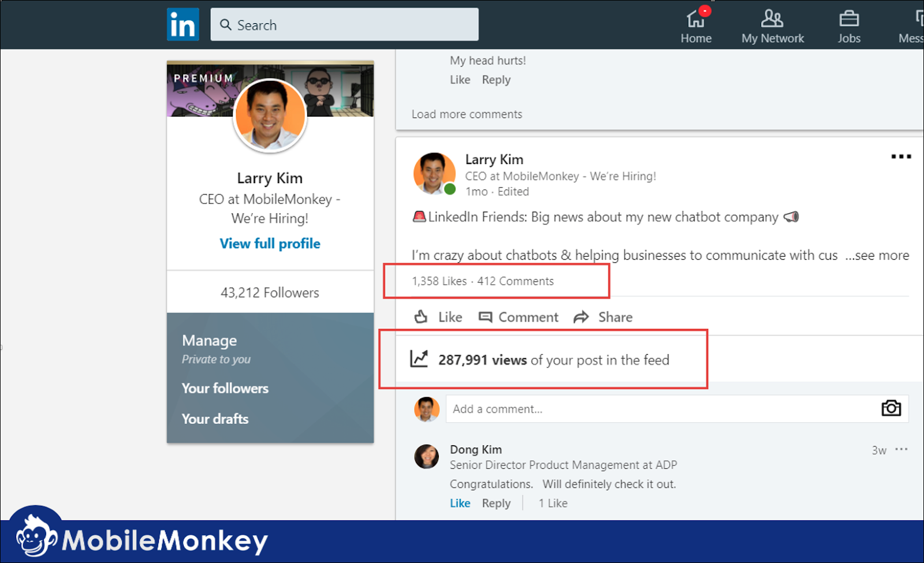Image resolution: width=924 pixels, height=563 pixels.
Task: View the 1,358 Likes list
Action: pos(439,281)
